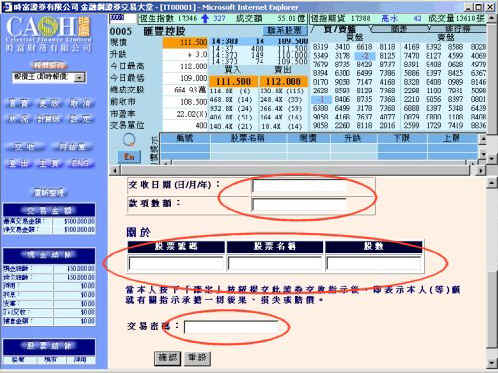Click the 交收日期 settlement date input field
This screenshot has height=373, width=498.
(x=299, y=186)
